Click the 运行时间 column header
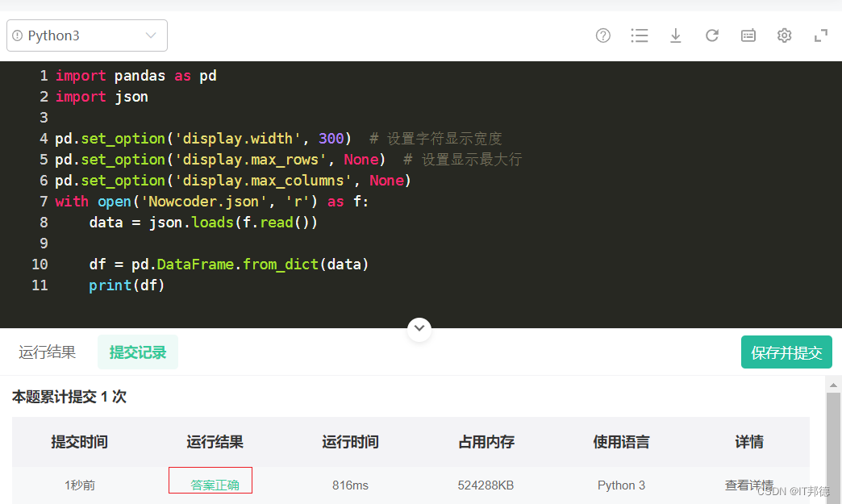Image resolution: width=842 pixels, height=504 pixels. (x=350, y=442)
